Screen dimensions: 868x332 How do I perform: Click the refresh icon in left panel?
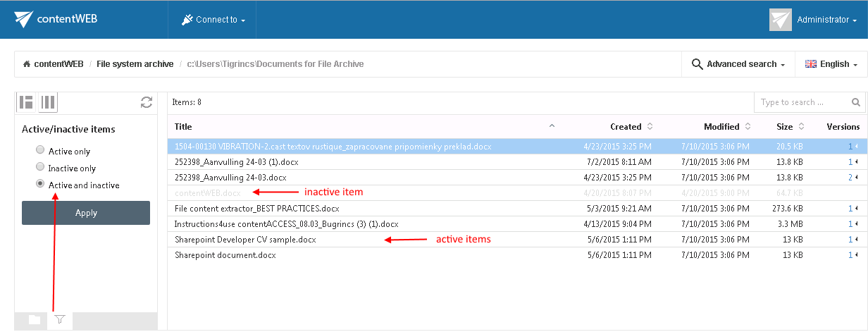(x=147, y=102)
